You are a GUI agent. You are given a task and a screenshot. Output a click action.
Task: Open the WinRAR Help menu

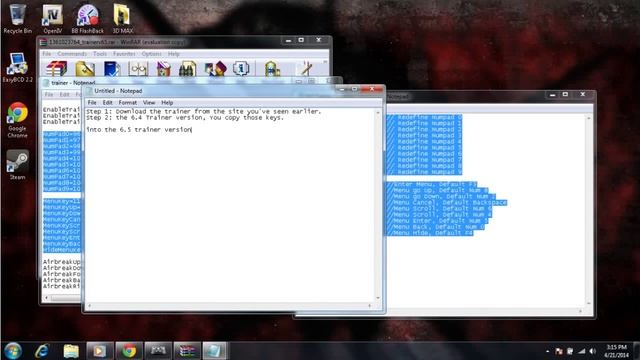(173, 54)
